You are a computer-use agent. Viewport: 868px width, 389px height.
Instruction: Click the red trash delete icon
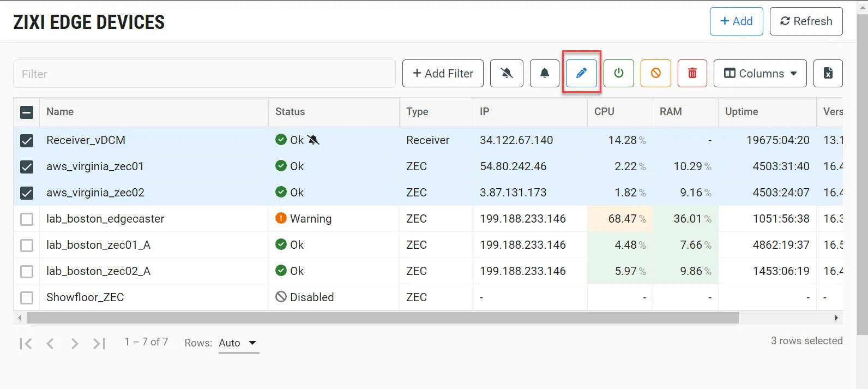692,73
